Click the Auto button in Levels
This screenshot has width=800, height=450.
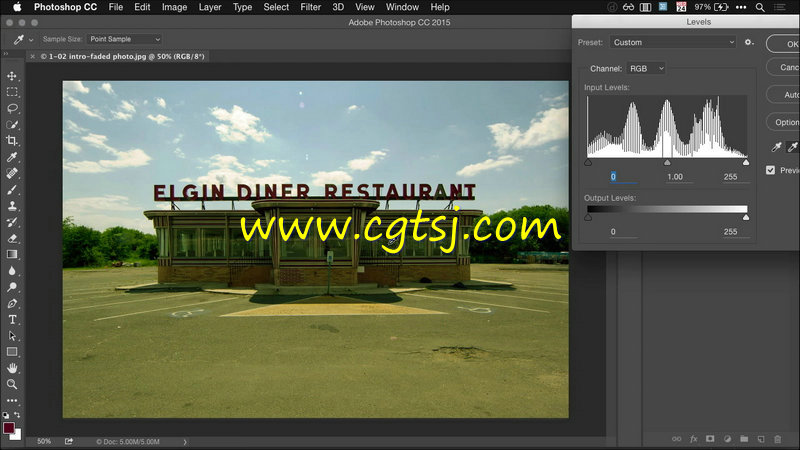pyautogui.click(x=783, y=95)
